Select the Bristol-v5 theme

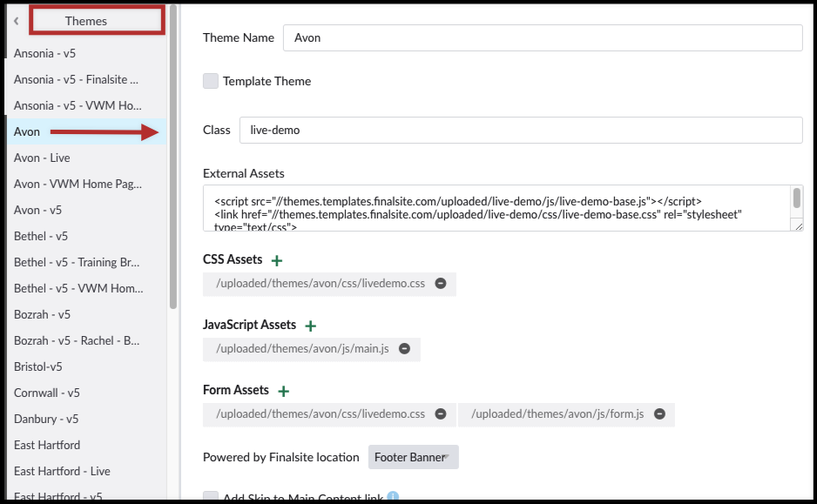tap(86, 366)
